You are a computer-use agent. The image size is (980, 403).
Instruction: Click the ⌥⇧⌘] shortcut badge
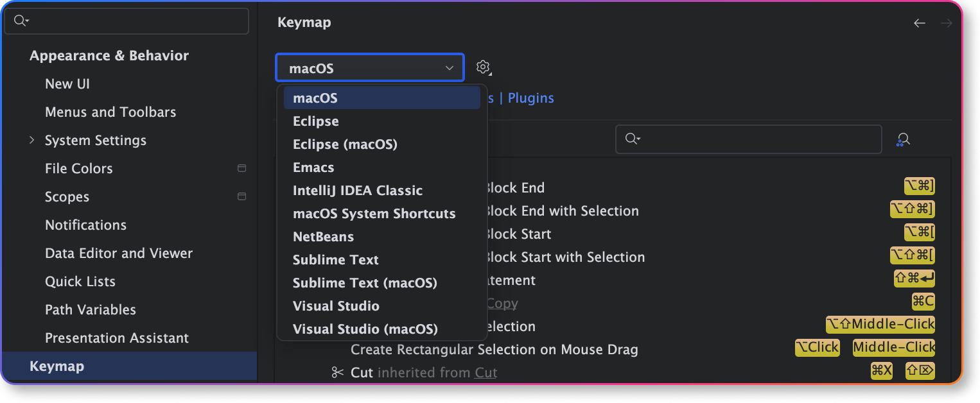coord(912,209)
